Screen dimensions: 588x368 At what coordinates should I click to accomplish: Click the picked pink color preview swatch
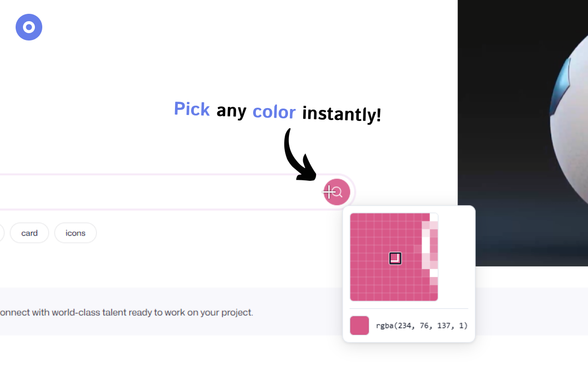pyautogui.click(x=359, y=325)
